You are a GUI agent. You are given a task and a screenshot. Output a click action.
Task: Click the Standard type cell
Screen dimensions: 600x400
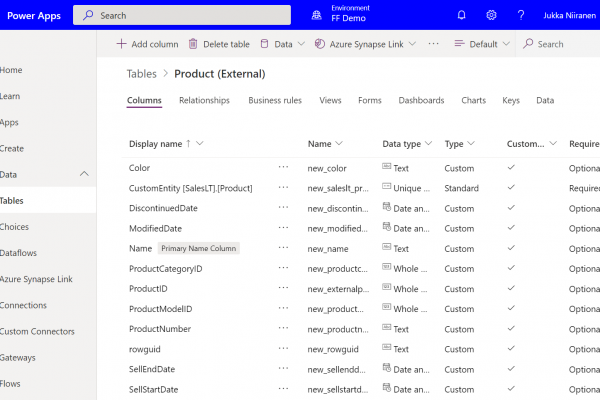[x=461, y=188]
